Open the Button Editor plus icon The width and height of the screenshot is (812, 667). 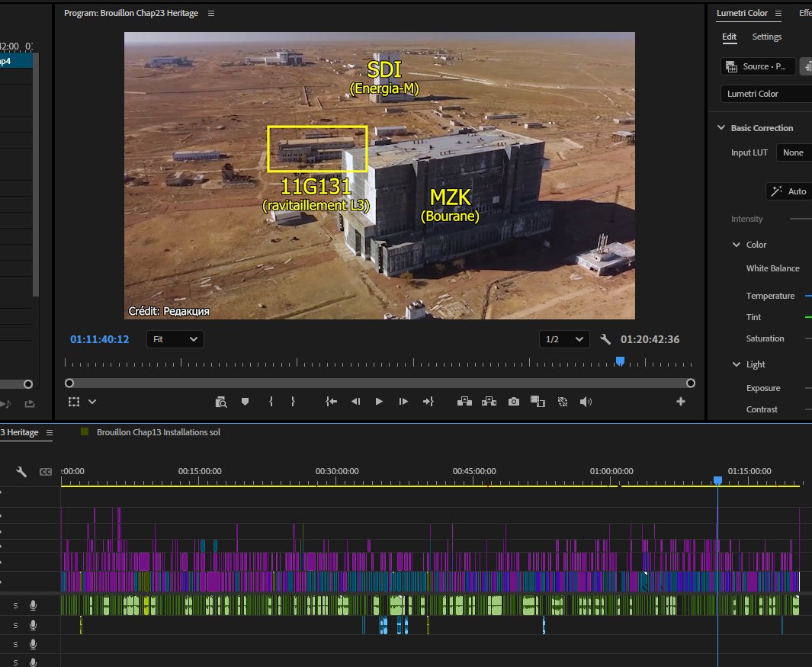[681, 402]
